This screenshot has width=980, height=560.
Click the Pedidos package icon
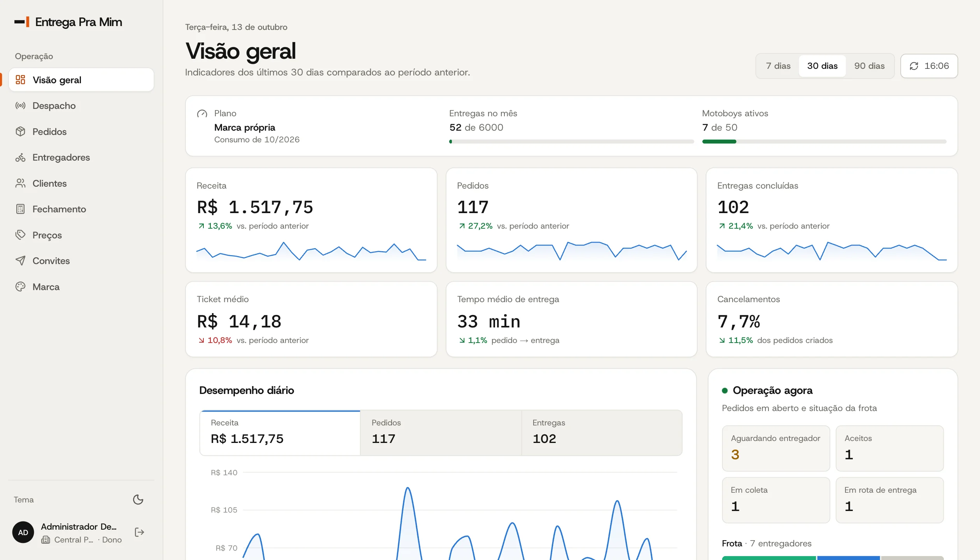click(x=20, y=131)
